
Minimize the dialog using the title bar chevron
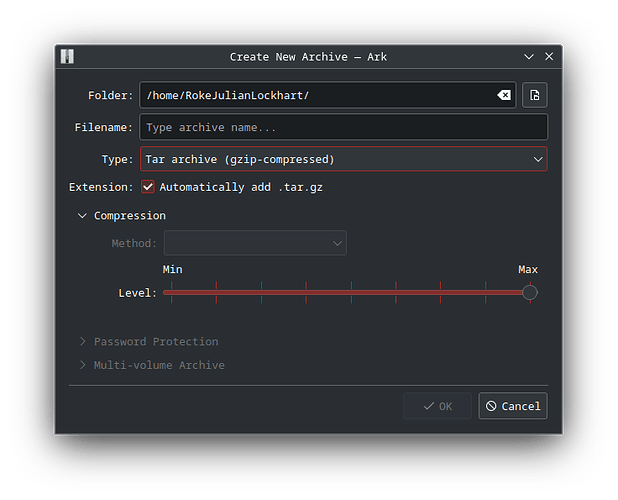click(x=529, y=57)
